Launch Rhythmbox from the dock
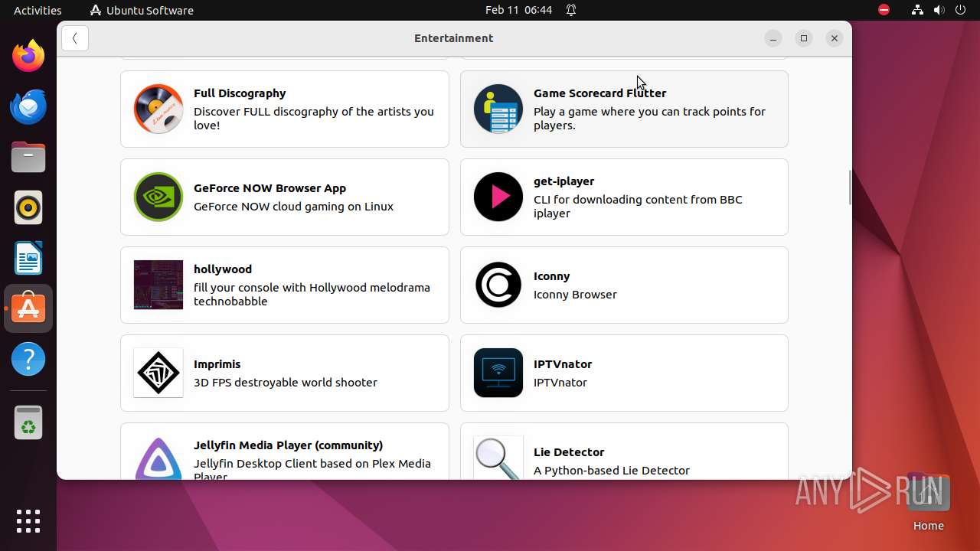This screenshot has height=551, width=980. (28, 207)
